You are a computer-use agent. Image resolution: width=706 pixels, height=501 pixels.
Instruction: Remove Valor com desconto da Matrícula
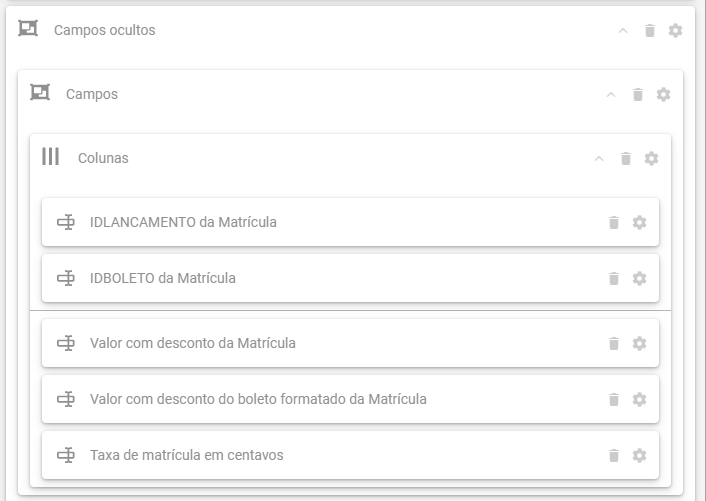[614, 343]
